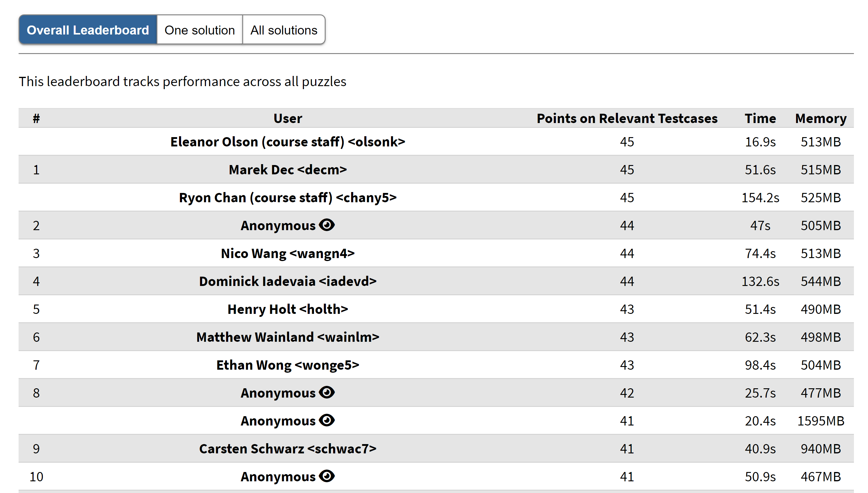Click Ethan Wong <wonge5> name

point(288,365)
